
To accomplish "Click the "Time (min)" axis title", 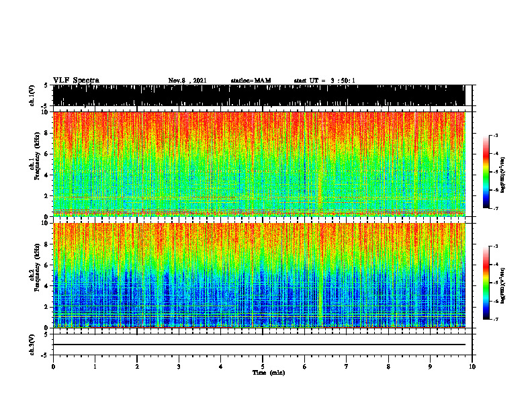I will pyautogui.click(x=269, y=373).
